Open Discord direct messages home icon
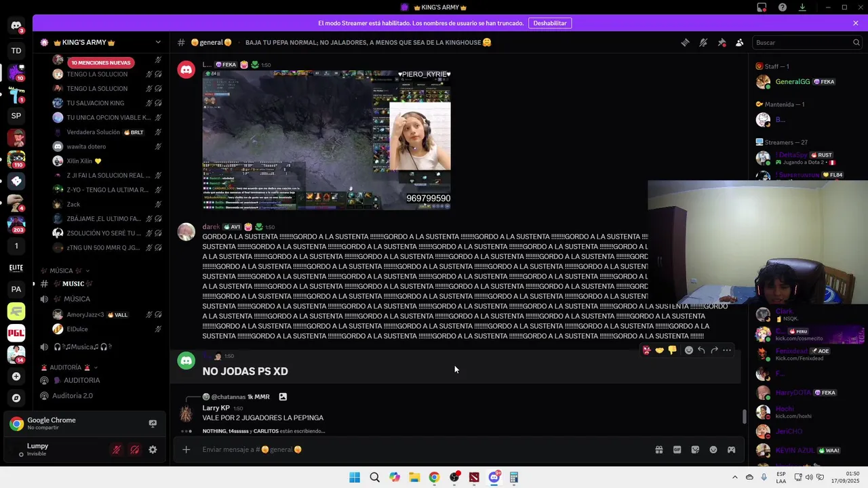This screenshot has width=868, height=488. pyautogui.click(x=16, y=26)
